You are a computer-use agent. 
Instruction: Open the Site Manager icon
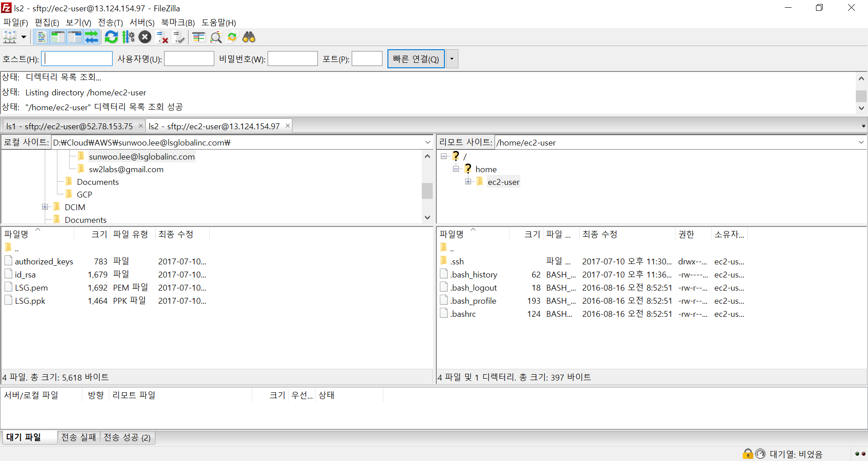[x=10, y=37]
